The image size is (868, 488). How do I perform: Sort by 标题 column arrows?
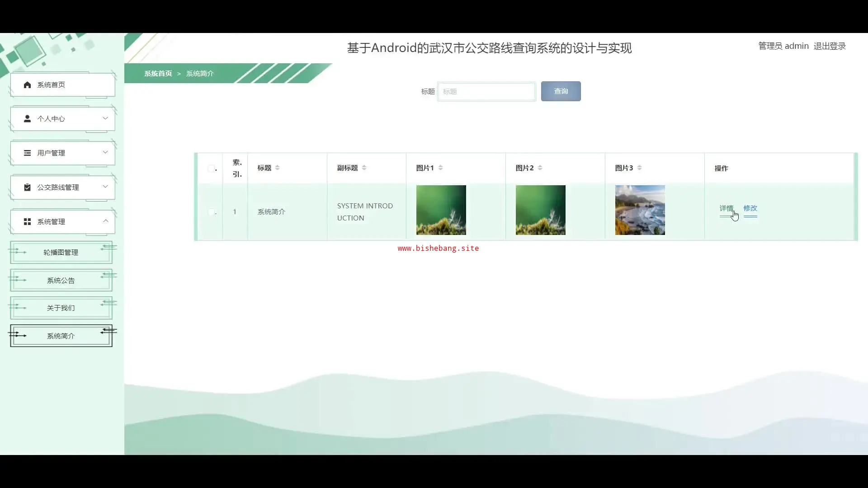pos(277,168)
